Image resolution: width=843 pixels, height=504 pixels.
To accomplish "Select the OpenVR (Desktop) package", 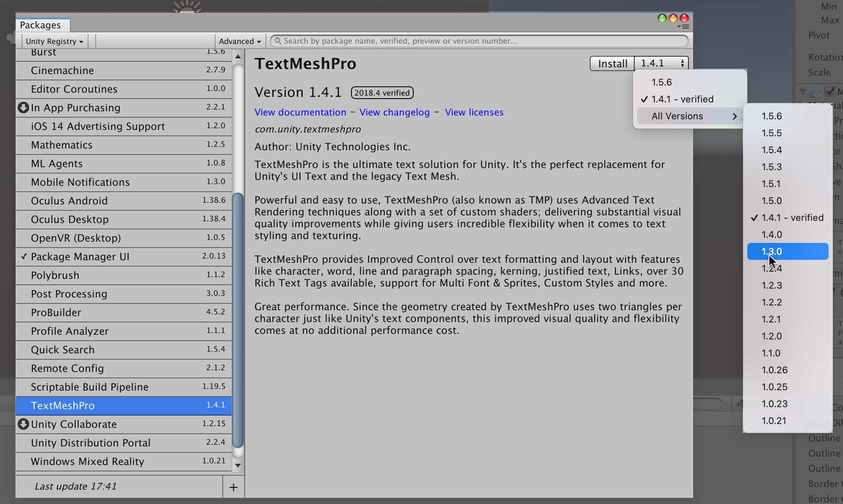I will (124, 238).
